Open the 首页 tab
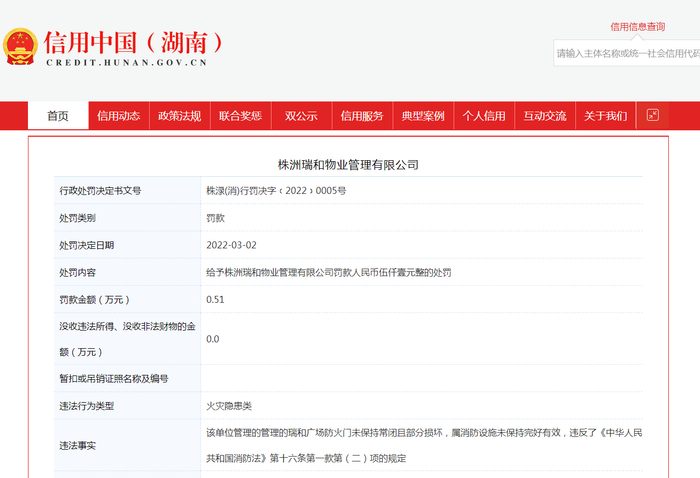700x478 pixels. (x=58, y=116)
